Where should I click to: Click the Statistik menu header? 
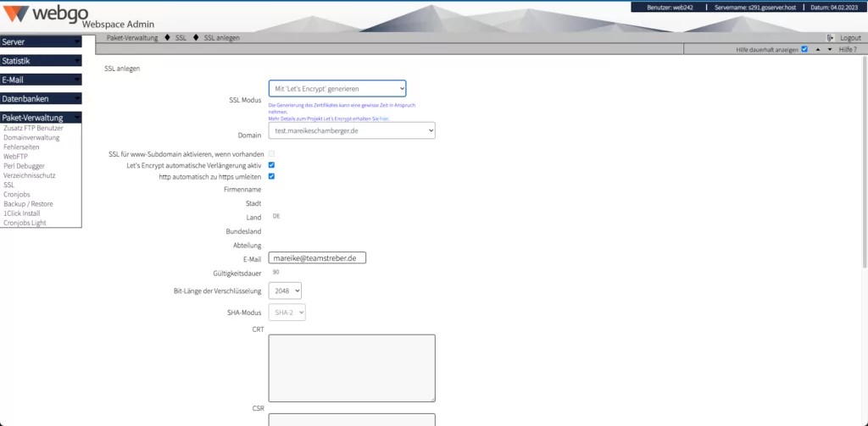(x=41, y=61)
